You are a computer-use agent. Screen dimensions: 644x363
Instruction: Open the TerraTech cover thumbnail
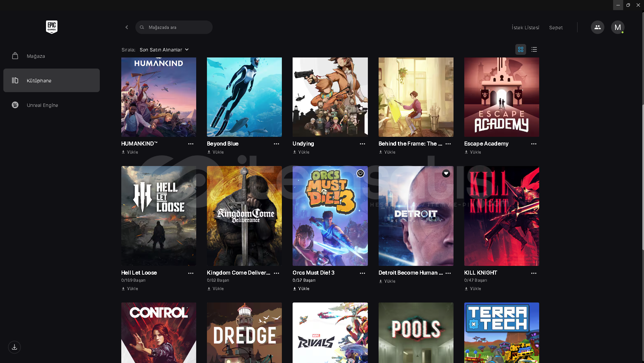tap(502, 333)
